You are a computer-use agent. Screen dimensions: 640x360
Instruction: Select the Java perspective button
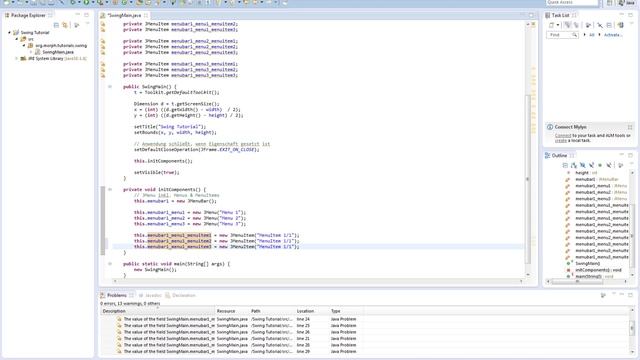(627, 3)
